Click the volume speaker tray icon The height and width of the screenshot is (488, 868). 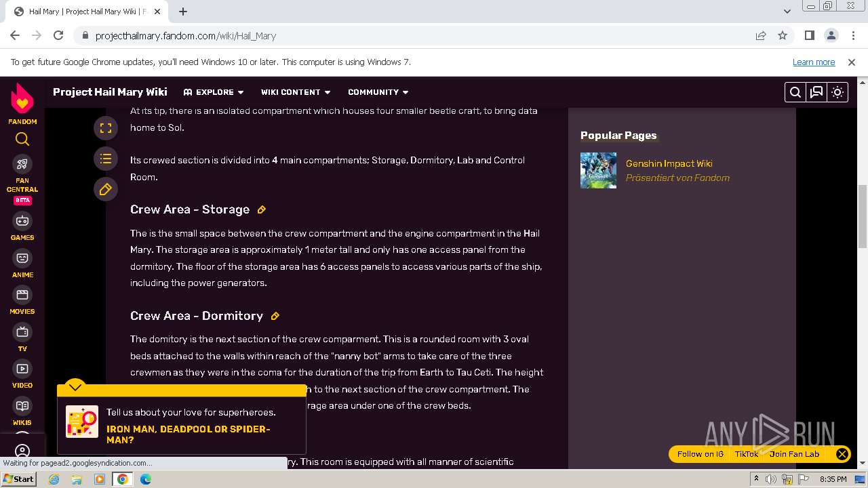point(771,479)
